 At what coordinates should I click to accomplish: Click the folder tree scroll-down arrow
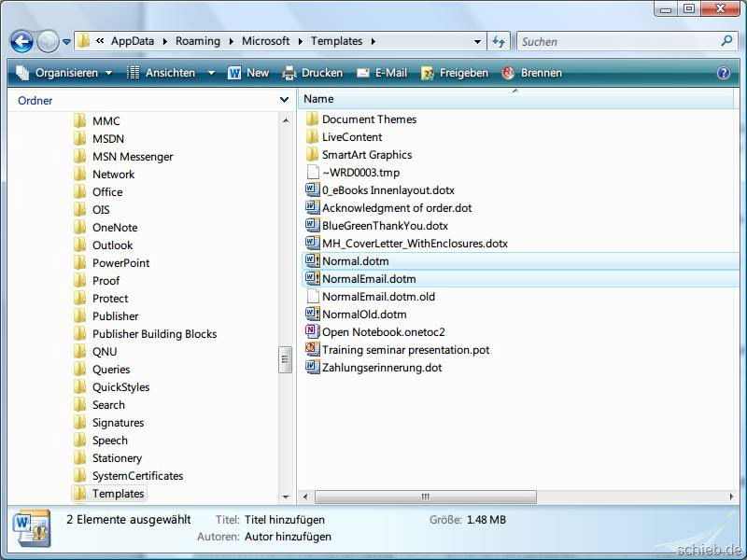[x=286, y=497]
